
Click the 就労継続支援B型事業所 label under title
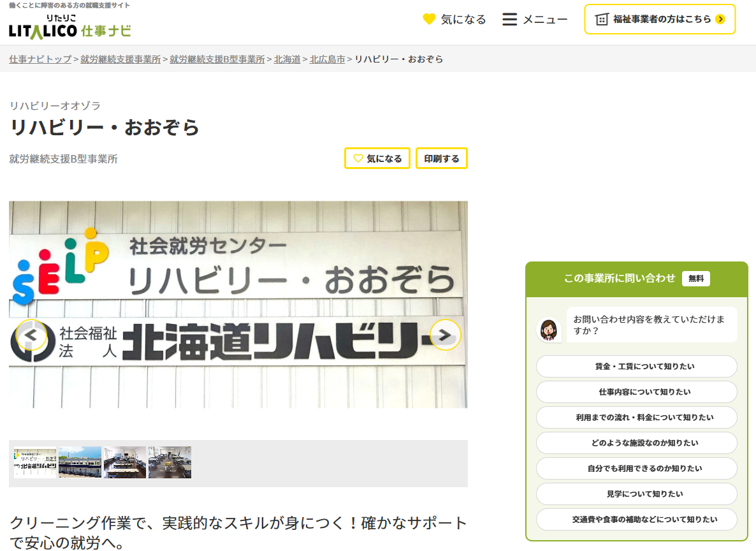63,159
